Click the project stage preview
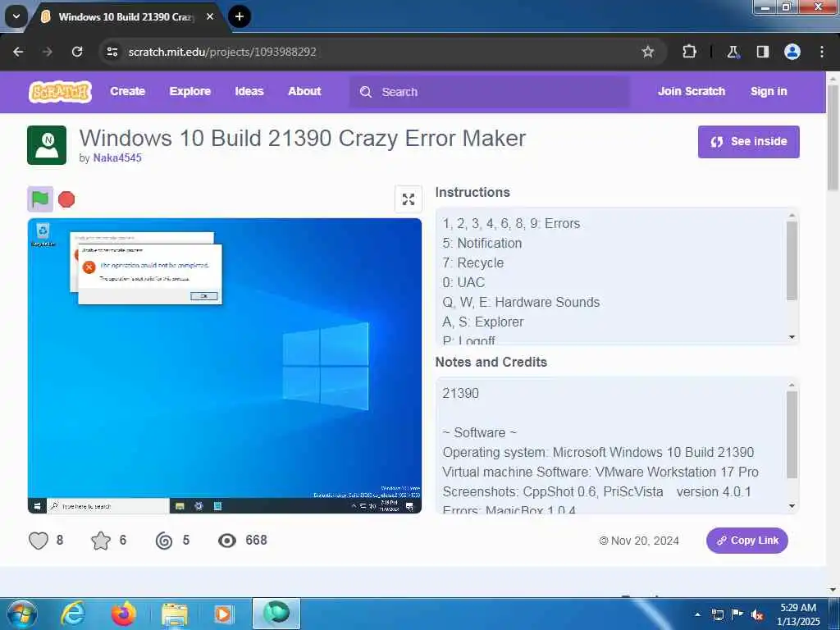This screenshot has height=630, width=840. pos(225,365)
